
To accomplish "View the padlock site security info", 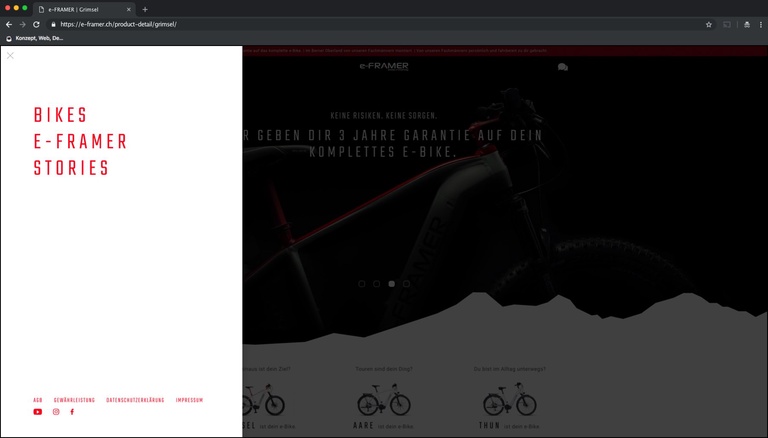I will coord(53,24).
